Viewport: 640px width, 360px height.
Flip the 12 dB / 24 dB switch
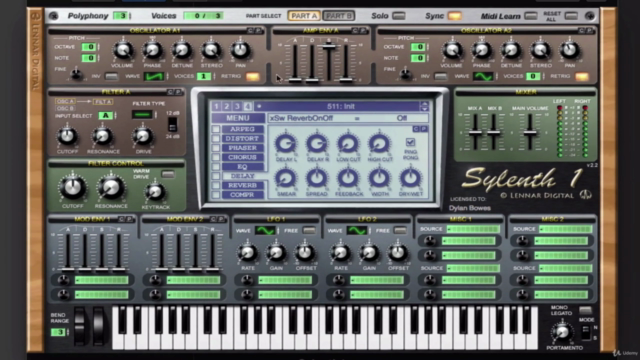click(173, 124)
